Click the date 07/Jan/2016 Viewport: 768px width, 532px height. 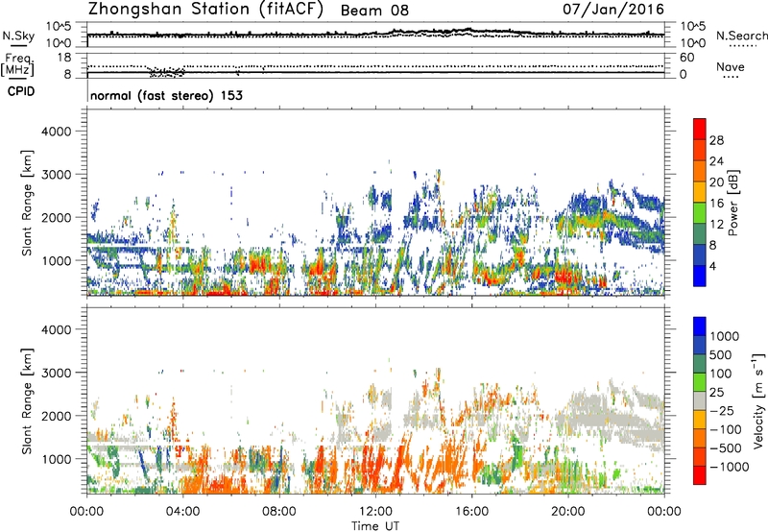coord(613,10)
